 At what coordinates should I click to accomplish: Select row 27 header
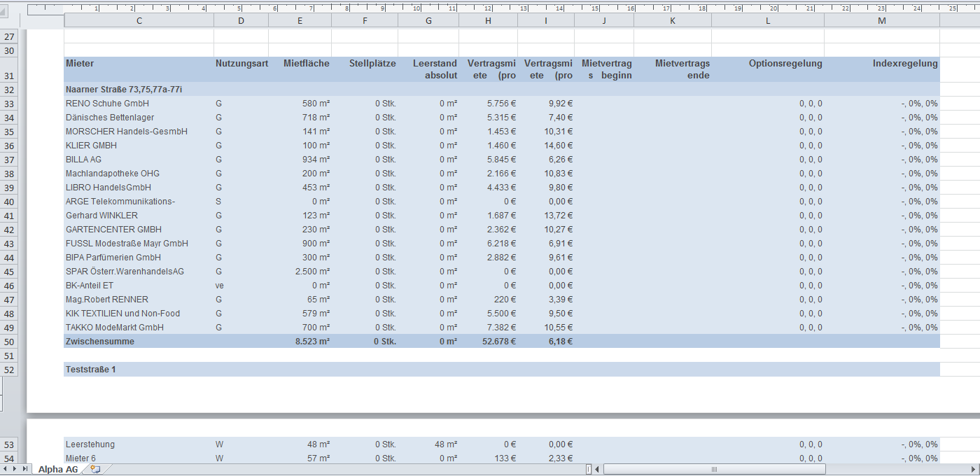(x=9, y=37)
